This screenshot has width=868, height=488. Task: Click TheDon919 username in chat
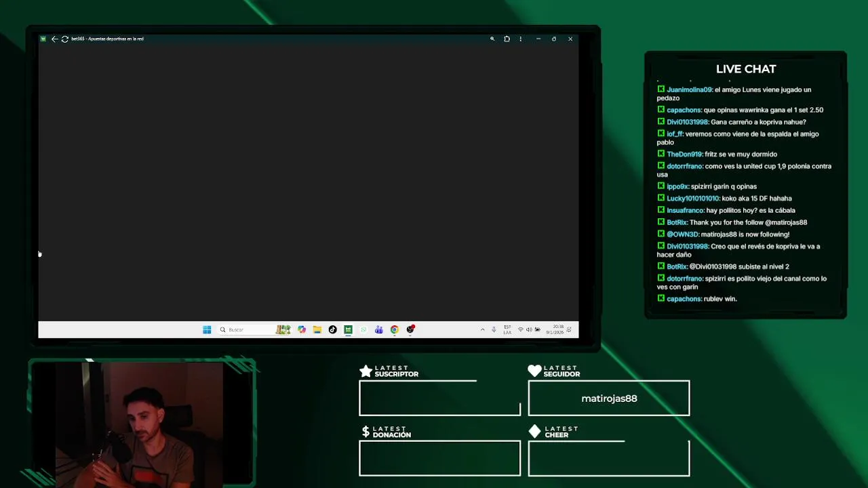pyautogui.click(x=684, y=154)
